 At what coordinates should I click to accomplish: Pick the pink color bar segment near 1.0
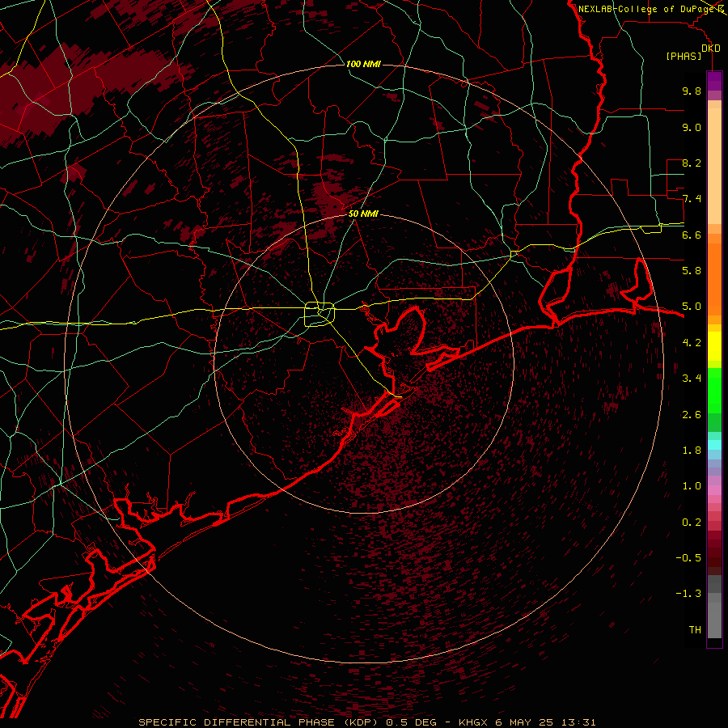click(x=714, y=490)
